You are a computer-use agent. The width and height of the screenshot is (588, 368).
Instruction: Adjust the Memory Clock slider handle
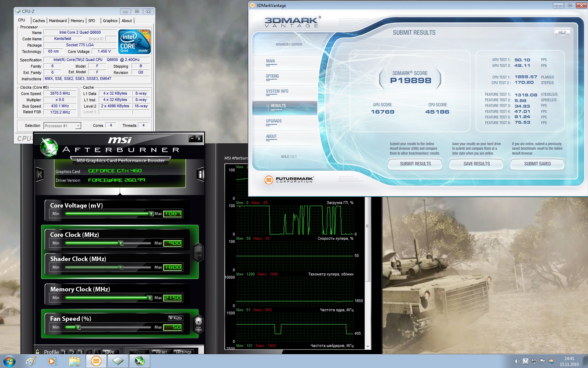click(x=150, y=298)
